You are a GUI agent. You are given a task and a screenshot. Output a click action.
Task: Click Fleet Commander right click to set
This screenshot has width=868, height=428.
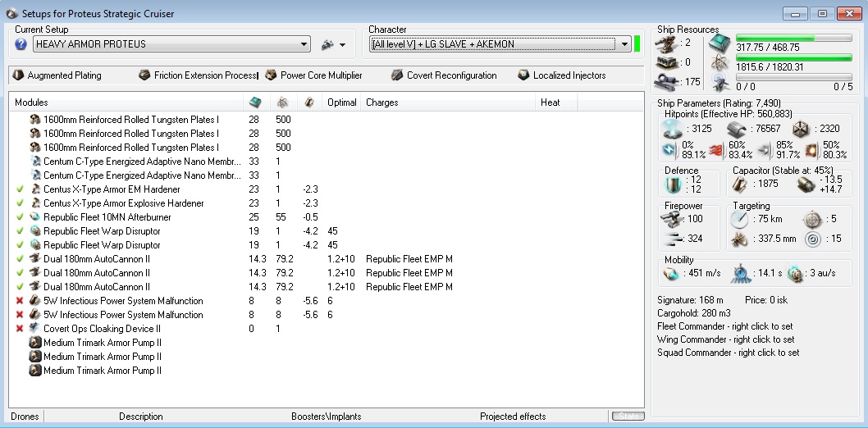pyautogui.click(x=724, y=326)
